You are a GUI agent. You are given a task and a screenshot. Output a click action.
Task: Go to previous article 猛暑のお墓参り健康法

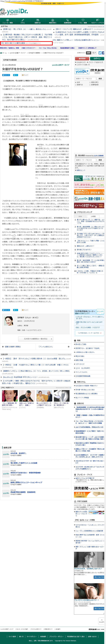[13, 347]
